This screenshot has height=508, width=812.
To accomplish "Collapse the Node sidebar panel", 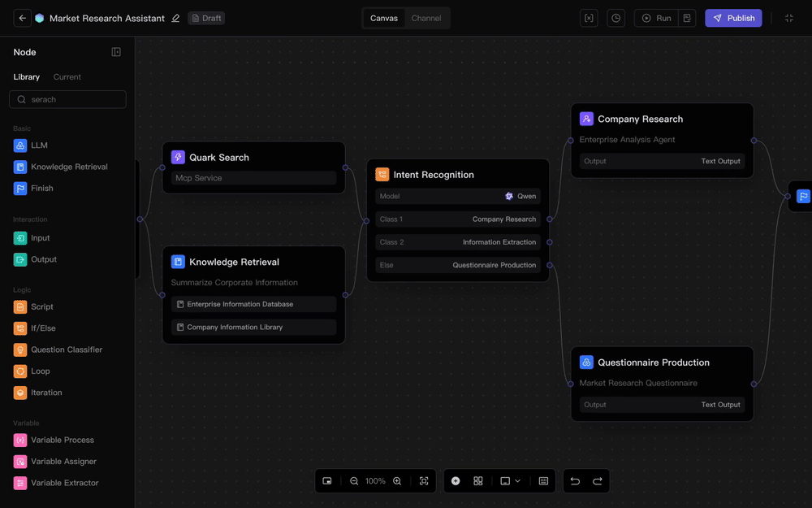I will pos(116,52).
